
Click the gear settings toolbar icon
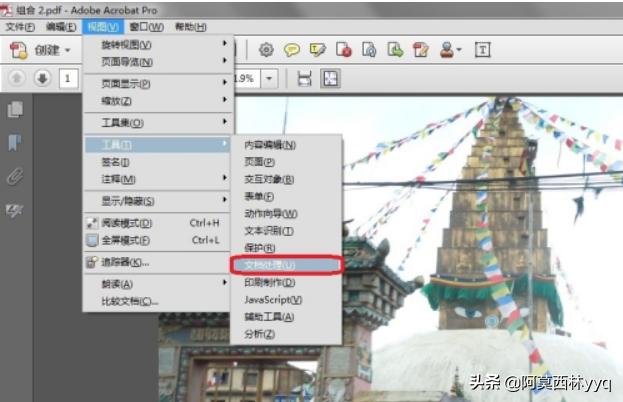pos(266,50)
